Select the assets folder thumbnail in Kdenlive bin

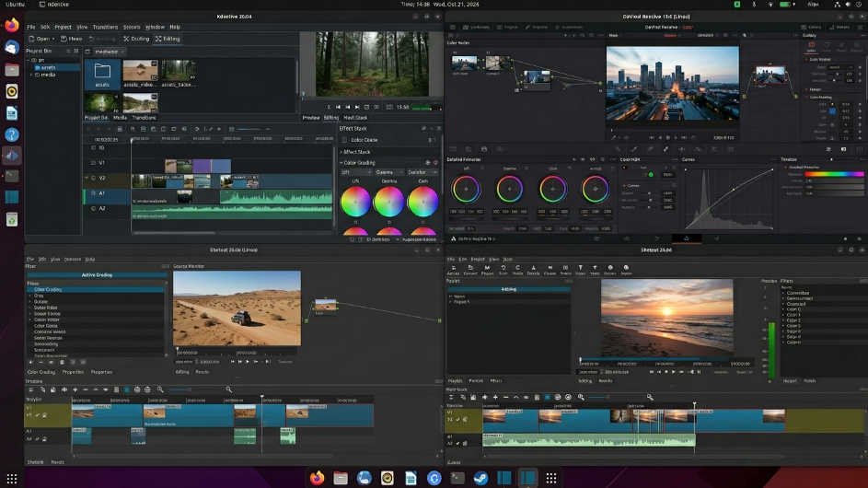coord(102,75)
